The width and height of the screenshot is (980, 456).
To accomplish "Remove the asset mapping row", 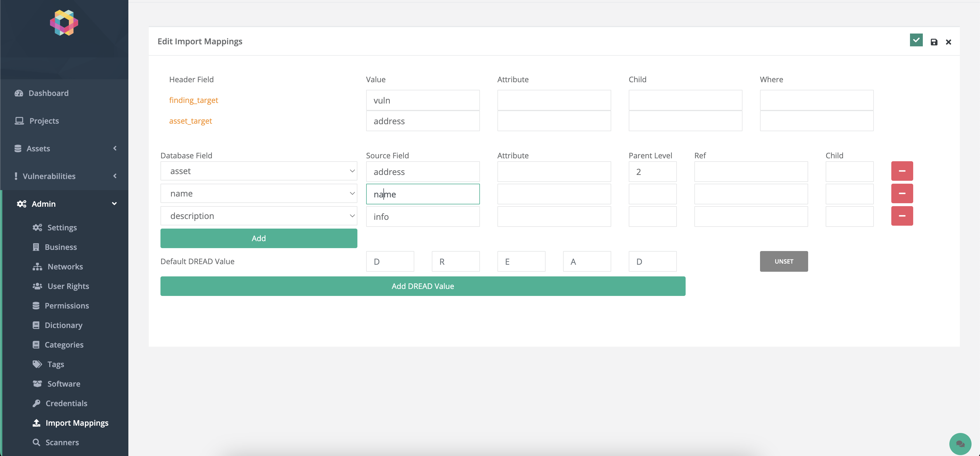I will point(902,171).
